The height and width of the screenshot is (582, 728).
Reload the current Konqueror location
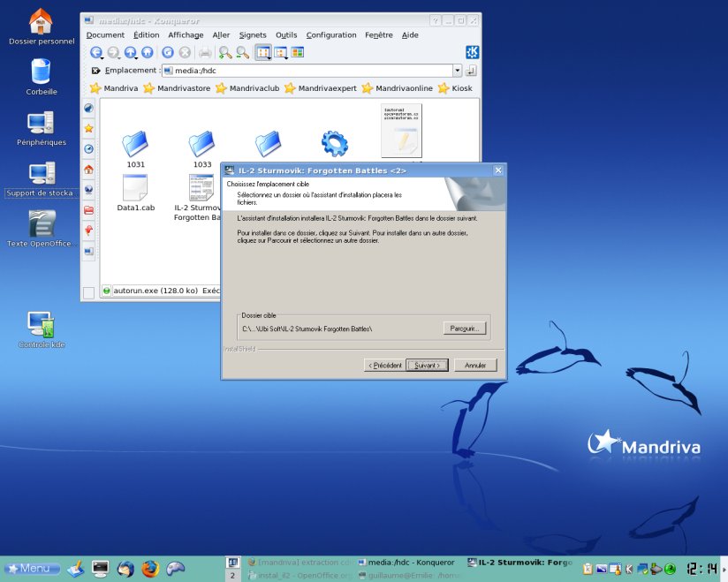[x=168, y=52]
